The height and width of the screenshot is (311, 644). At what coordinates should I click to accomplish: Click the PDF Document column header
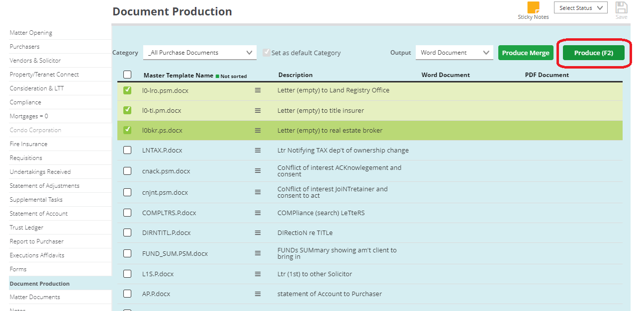547,75
